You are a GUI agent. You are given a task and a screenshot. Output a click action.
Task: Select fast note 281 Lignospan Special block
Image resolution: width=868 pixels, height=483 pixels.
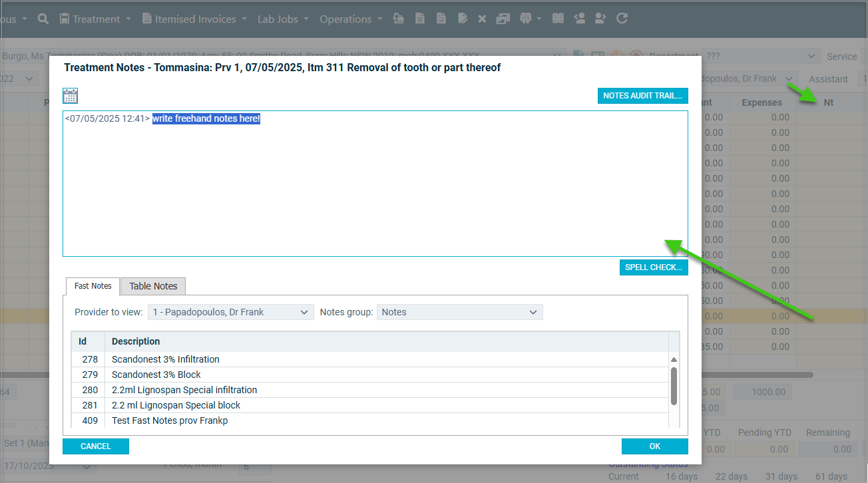coord(370,405)
